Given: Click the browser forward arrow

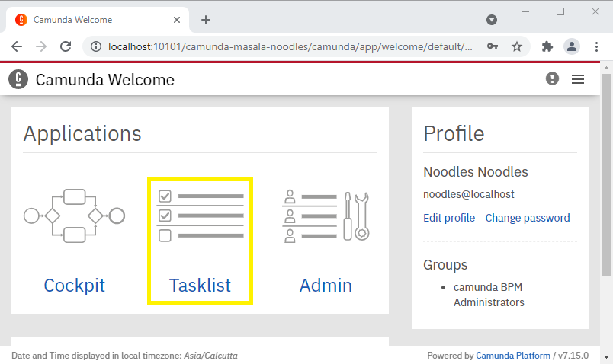Looking at the screenshot, I should [x=41, y=47].
